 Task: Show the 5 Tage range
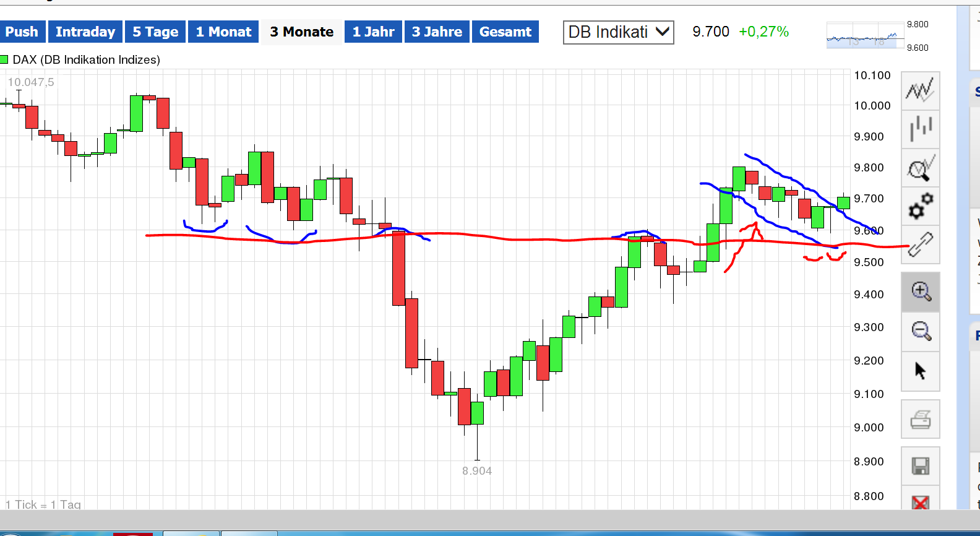click(155, 32)
